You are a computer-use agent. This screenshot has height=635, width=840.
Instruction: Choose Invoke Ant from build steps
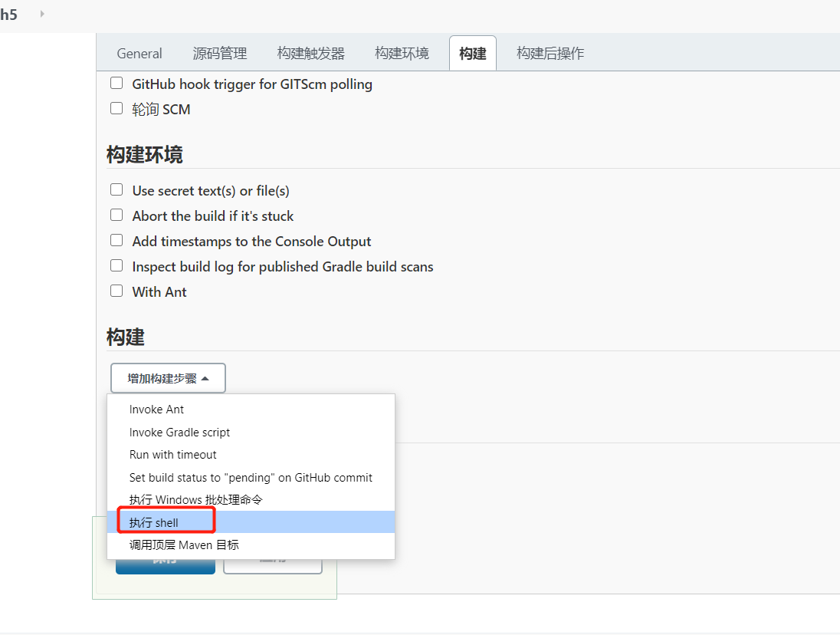(251, 410)
